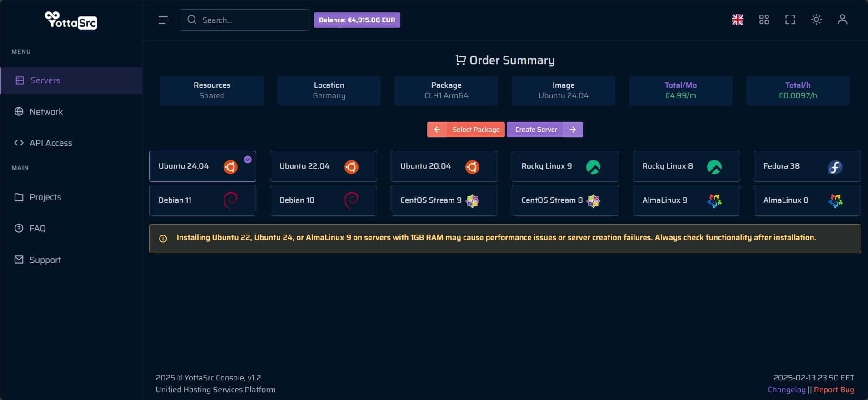The width and height of the screenshot is (868, 400).
Task: Select Debian 11 image label
Action: pos(175,200)
